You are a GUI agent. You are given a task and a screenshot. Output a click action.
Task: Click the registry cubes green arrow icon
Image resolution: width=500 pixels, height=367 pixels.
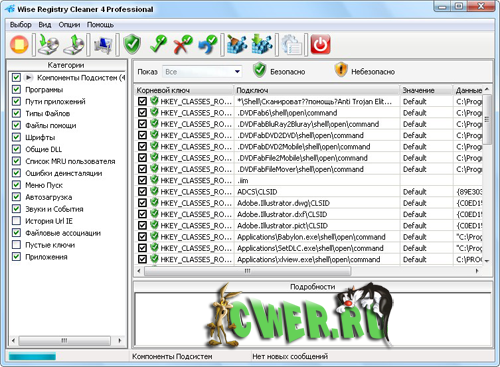[262, 44]
